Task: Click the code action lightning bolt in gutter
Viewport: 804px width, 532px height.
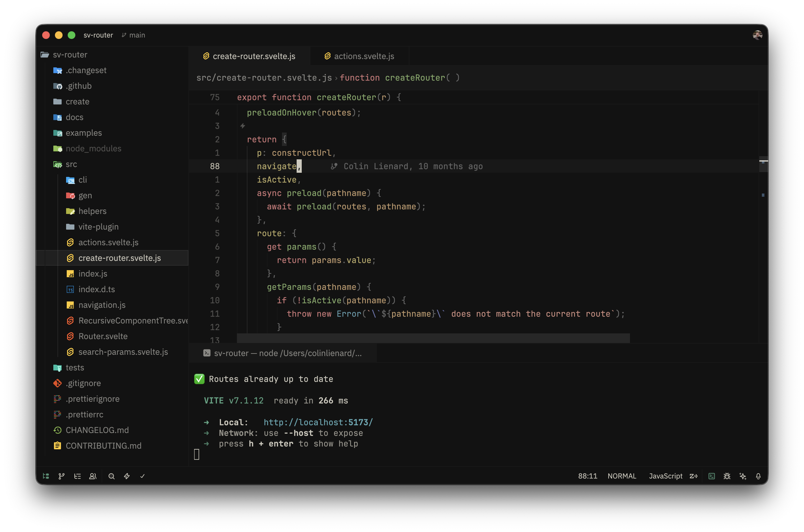Action: (x=243, y=126)
